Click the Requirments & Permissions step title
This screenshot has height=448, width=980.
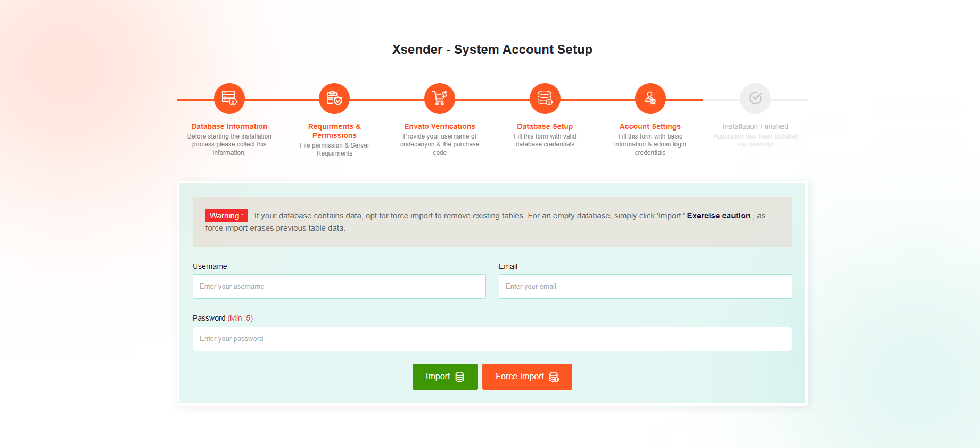point(334,131)
